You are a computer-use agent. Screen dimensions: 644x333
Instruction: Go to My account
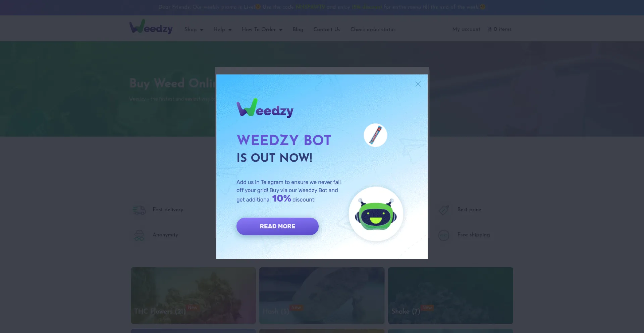pos(466,29)
